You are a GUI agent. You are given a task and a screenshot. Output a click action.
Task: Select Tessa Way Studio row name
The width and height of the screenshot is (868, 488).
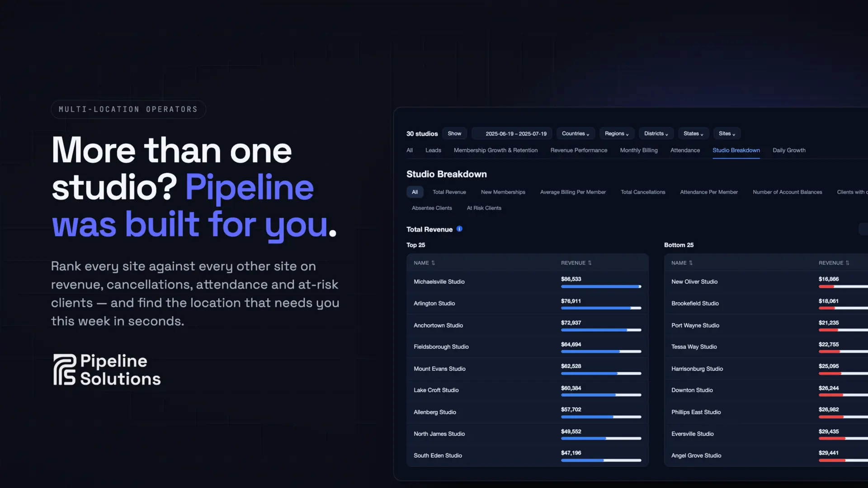pos(694,347)
